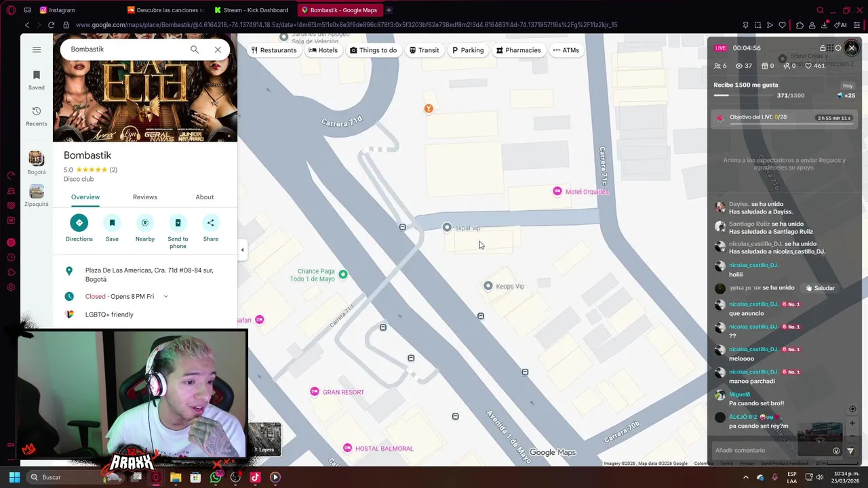Image resolution: width=868 pixels, height=488 pixels.
Task: Search Nearby places
Action: point(145,228)
